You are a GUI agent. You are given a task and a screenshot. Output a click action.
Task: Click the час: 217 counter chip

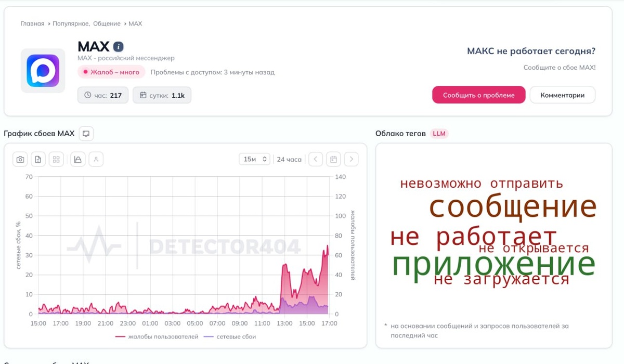tap(103, 95)
